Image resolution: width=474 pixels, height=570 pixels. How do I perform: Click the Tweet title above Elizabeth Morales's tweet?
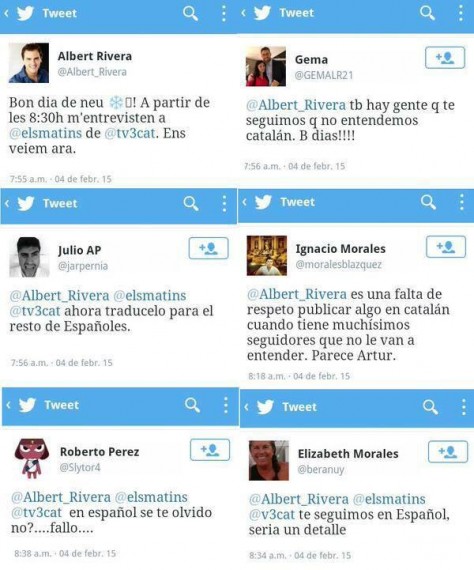point(300,407)
